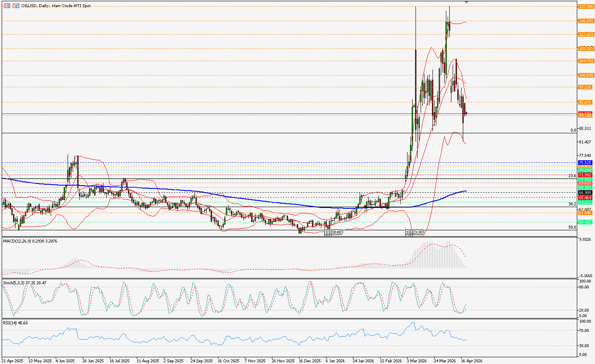595x364 pixels.
Task: Click the 100.598 orange level label
Action: pyautogui.click(x=585, y=75)
